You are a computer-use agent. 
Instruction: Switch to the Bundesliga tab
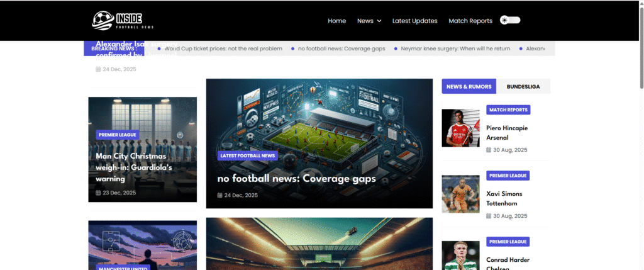point(523,86)
